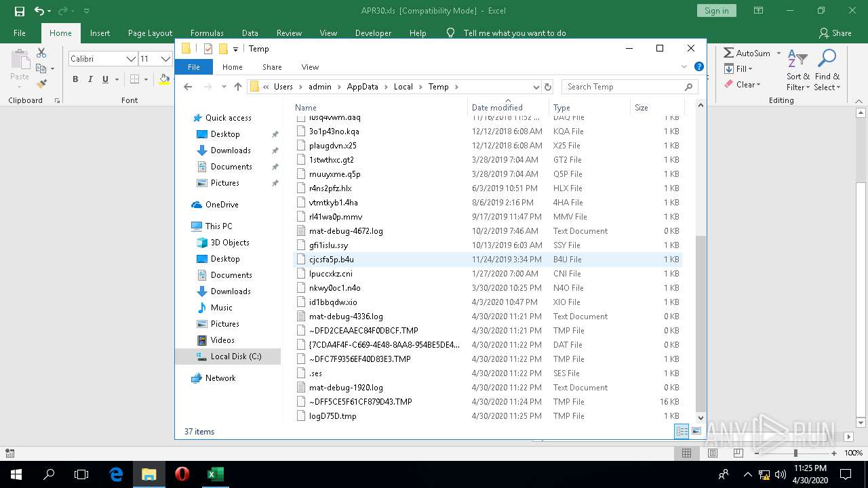Sort files by Type column header

point(589,107)
